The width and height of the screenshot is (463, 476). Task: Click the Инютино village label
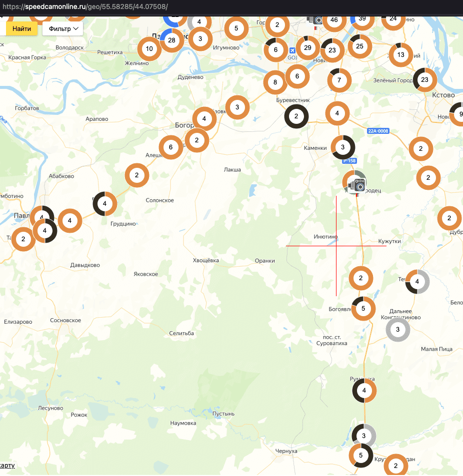tap(325, 236)
